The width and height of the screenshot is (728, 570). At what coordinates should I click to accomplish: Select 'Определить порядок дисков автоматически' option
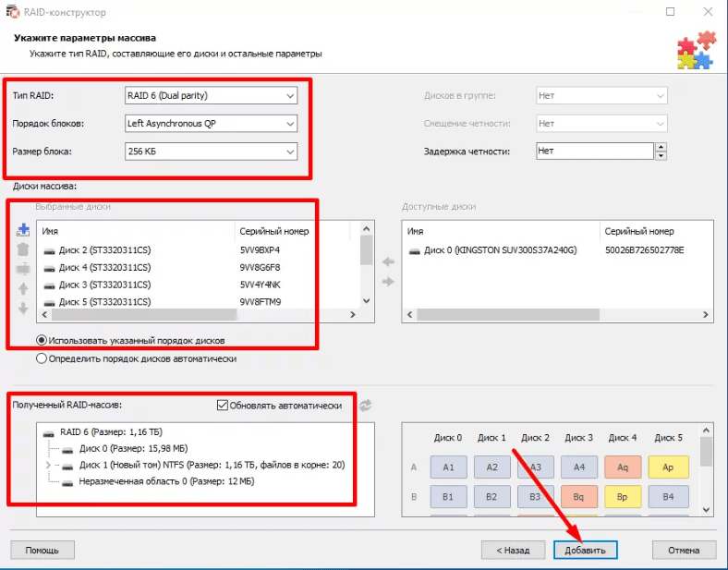point(42,358)
